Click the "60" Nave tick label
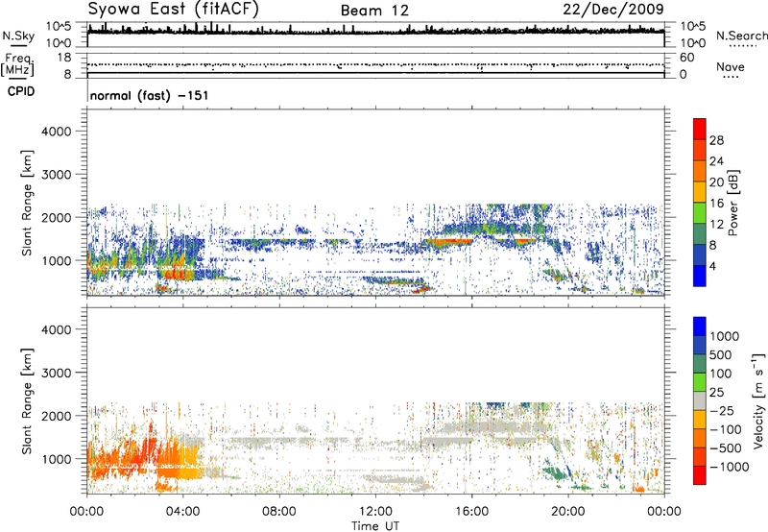 [x=686, y=58]
